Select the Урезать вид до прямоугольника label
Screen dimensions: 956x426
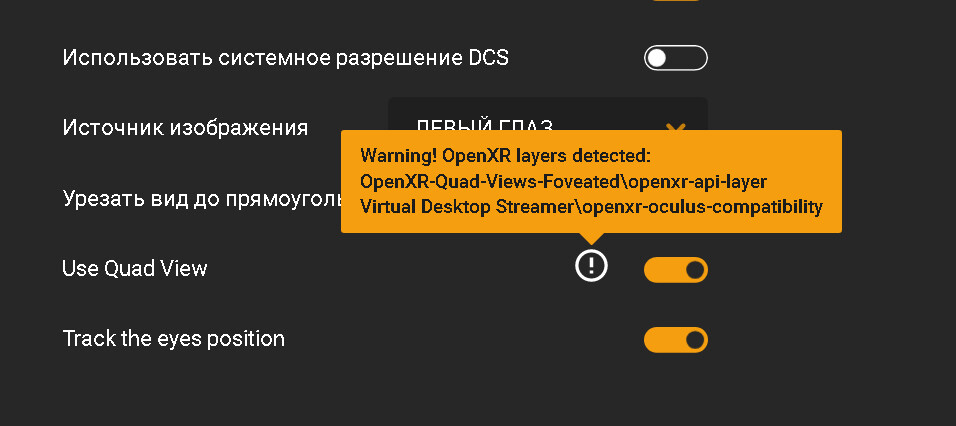201,199
